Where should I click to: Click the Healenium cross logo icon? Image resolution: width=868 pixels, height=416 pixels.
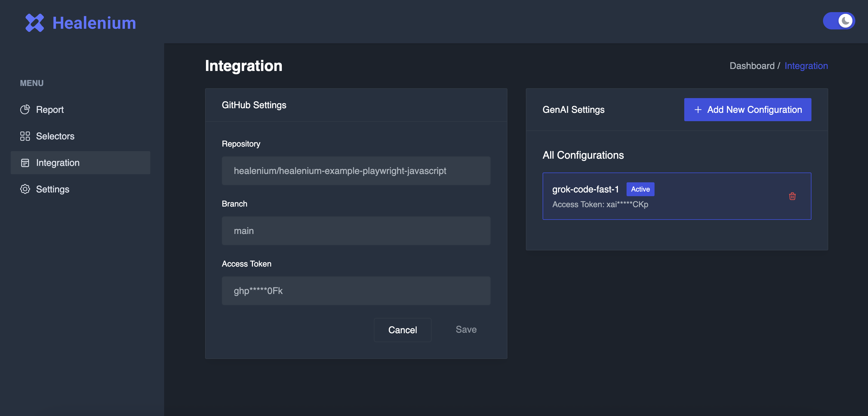click(x=34, y=23)
